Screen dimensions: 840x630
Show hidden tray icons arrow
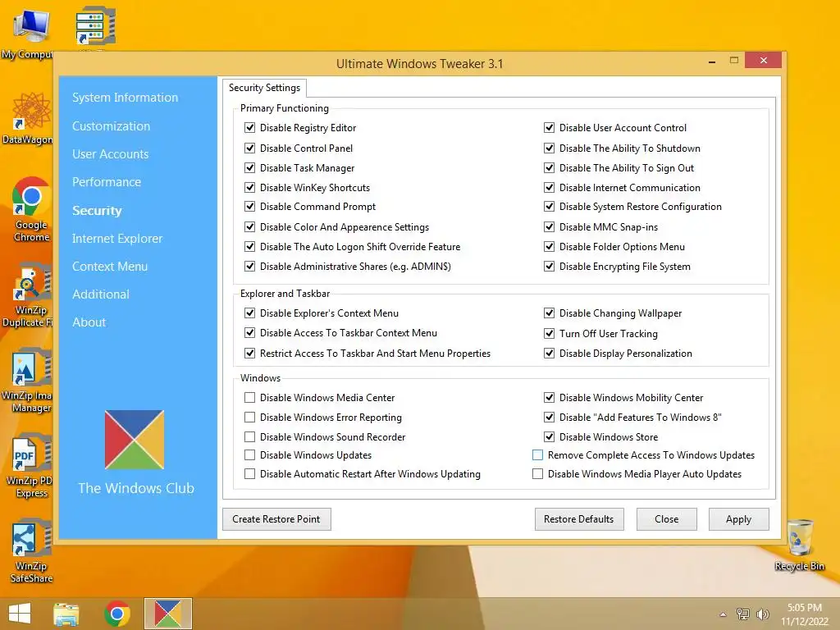coord(724,614)
